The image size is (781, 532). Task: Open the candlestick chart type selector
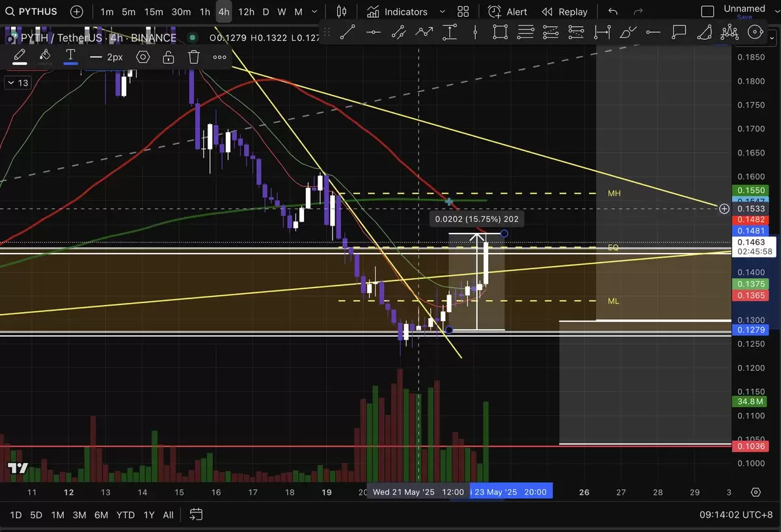pos(341,12)
